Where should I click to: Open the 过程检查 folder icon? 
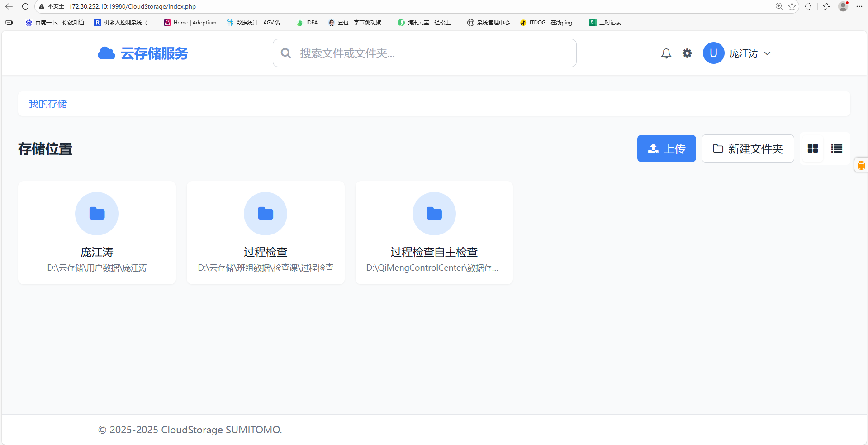[266, 214]
